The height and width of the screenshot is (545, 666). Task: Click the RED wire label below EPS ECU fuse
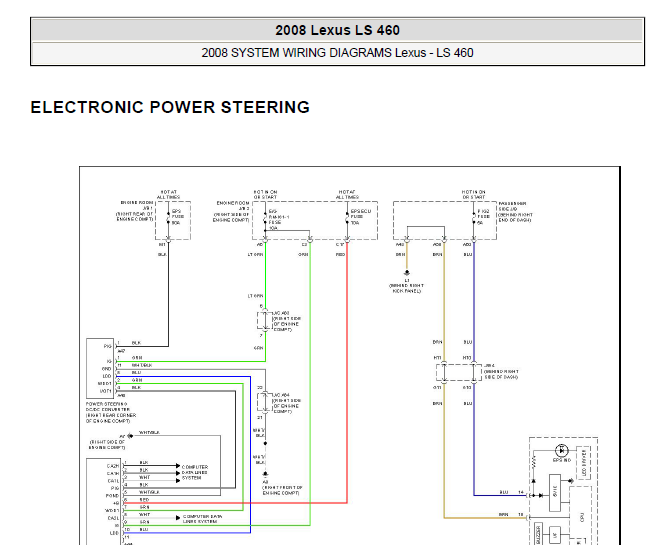point(340,254)
